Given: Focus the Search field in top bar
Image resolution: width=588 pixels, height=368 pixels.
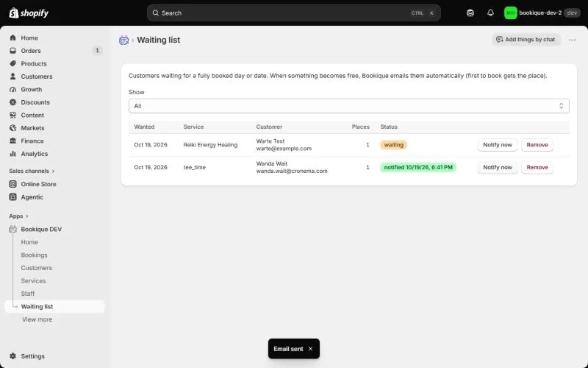Looking at the screenshot, I should 293,13.
